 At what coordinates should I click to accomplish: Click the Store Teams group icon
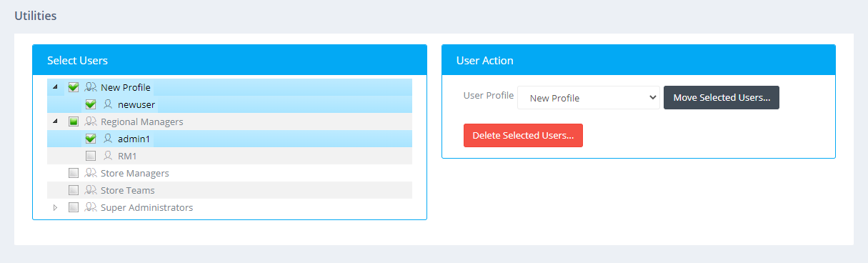[x=91, y=190]
